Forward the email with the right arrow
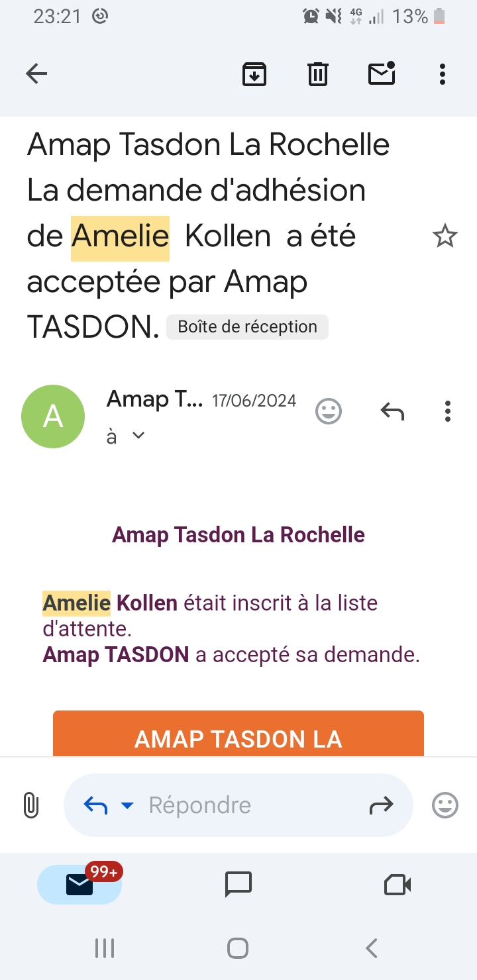477x980 pixels. (x=381, y=805)
